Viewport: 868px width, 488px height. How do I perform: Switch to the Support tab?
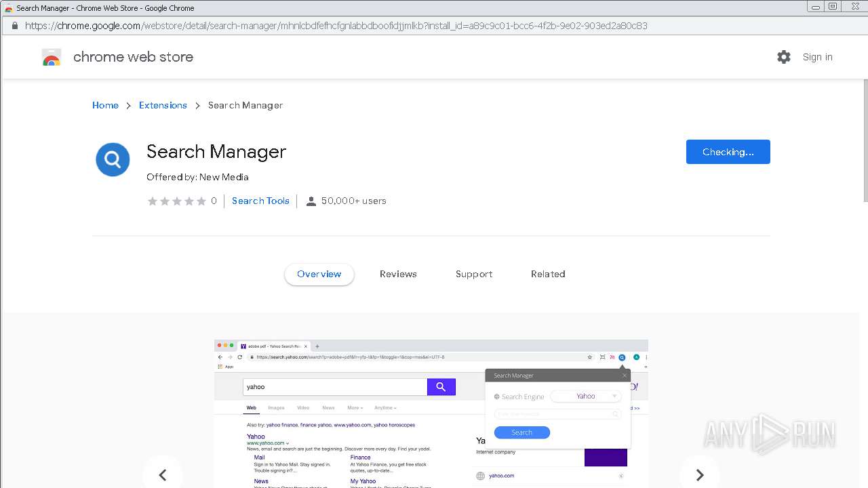(x=474, y=274)
